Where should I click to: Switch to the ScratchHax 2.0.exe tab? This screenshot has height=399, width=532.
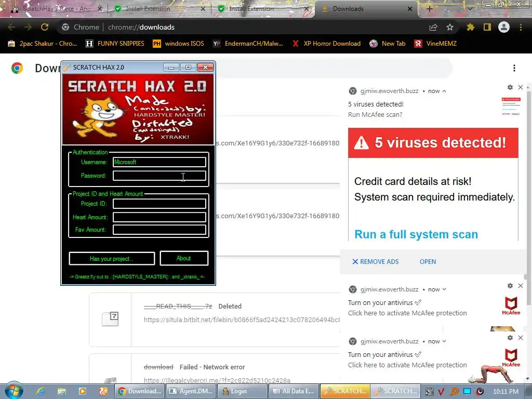tap(57, 9)
